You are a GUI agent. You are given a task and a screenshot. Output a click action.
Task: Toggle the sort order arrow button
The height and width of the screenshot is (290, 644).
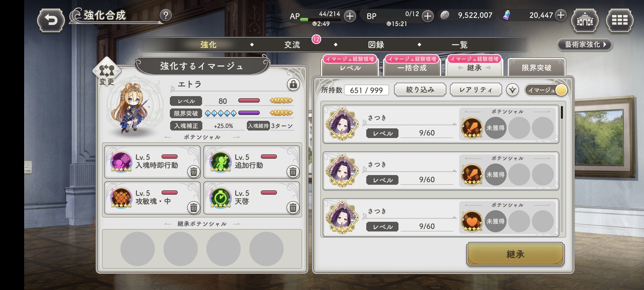pyautogui.click(x=513, y=90)
